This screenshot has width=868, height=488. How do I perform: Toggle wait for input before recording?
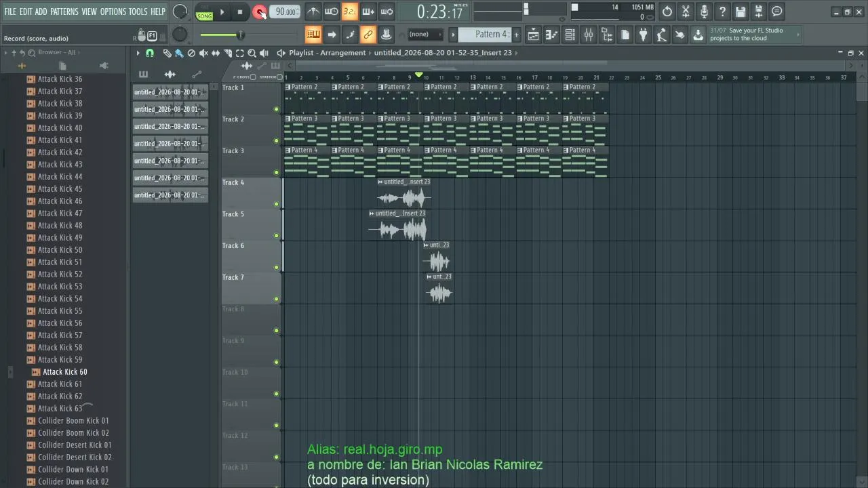(x=332, y=12)
